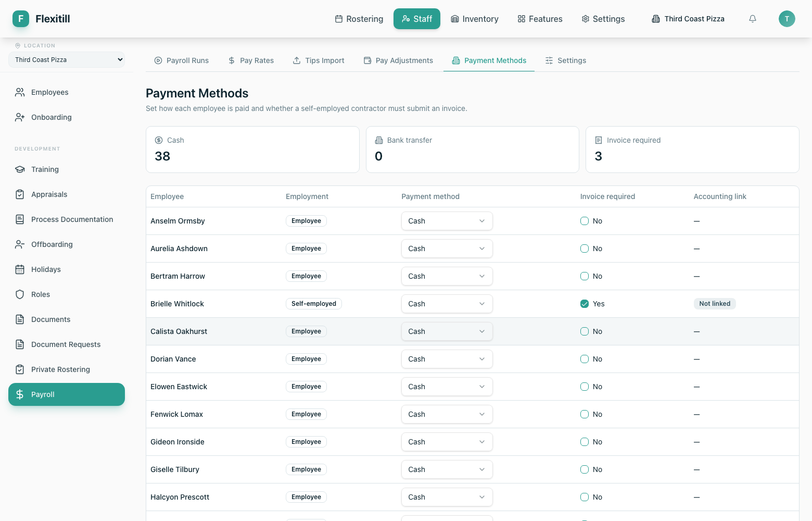The width and height of the screenshot is (812, 521).
Task: Switch to Pay Rates tab
Action: [251, 60]
